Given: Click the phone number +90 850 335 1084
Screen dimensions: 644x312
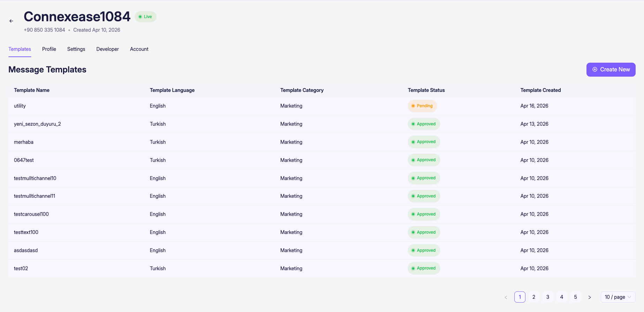Looking at the screenshot, I should pyautogui.click(x=44, y=30).
